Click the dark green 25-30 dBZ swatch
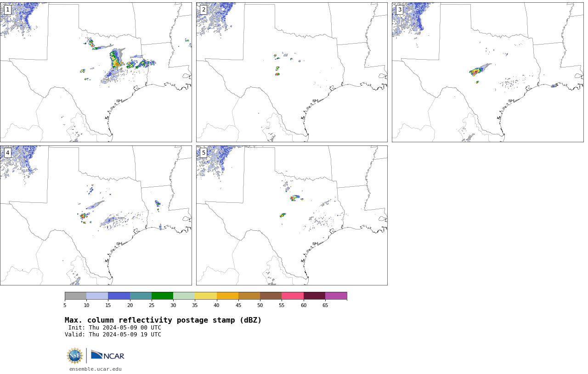 (162, 296)
